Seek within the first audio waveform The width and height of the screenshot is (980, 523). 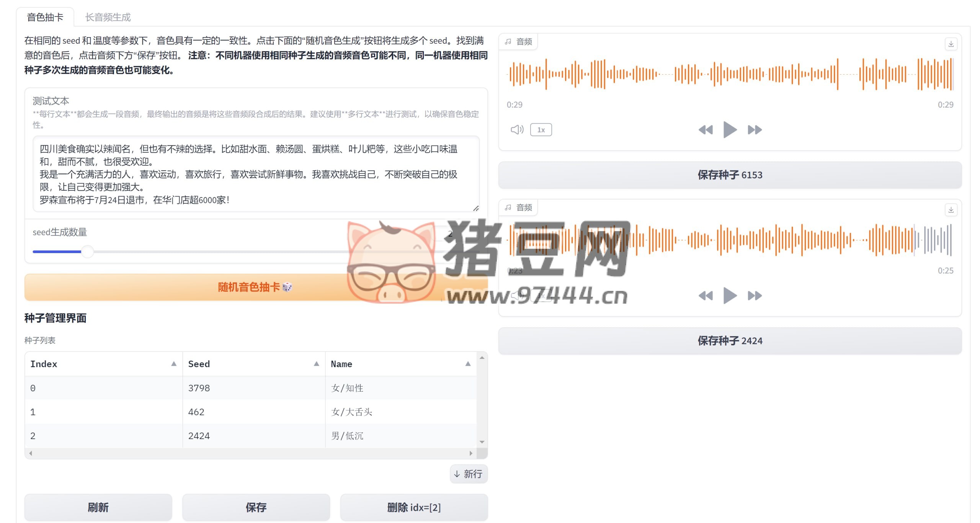coord(730,74)
